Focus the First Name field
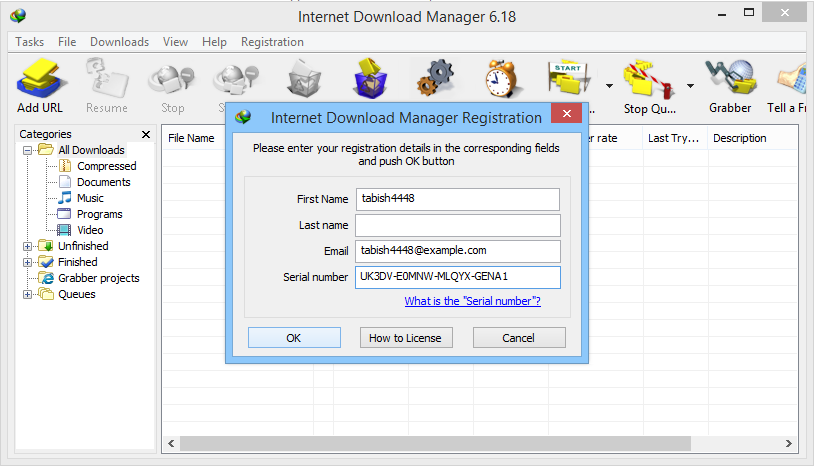 click(x=457, y=199)
